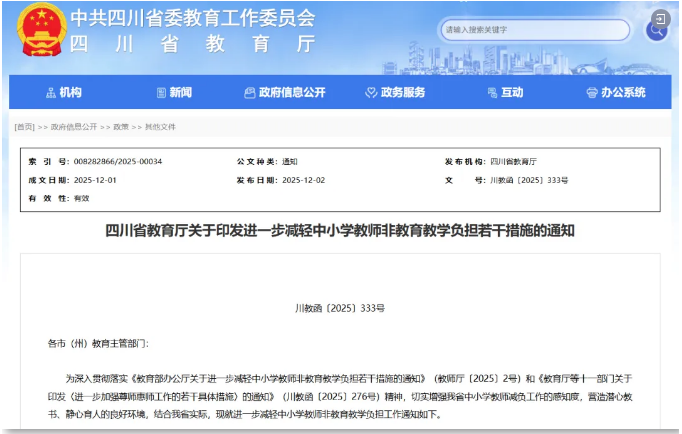Click body reference 教师厅〔2025〕2号

477,379
